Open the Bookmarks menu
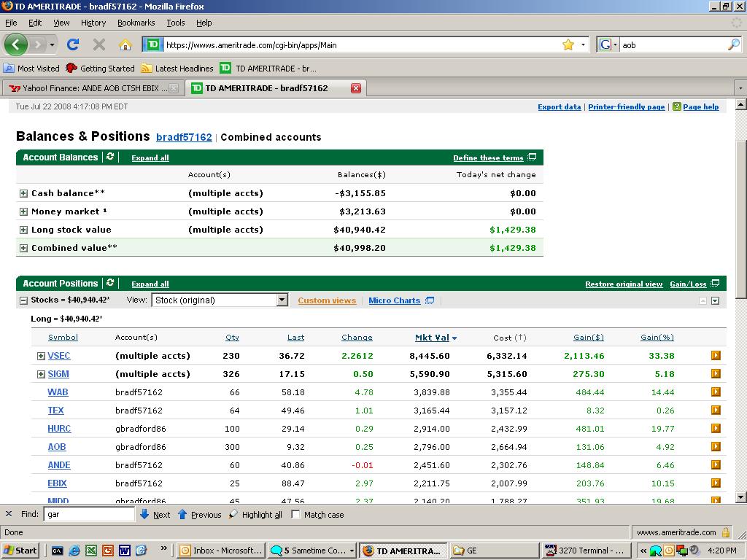 coord(136,23)
